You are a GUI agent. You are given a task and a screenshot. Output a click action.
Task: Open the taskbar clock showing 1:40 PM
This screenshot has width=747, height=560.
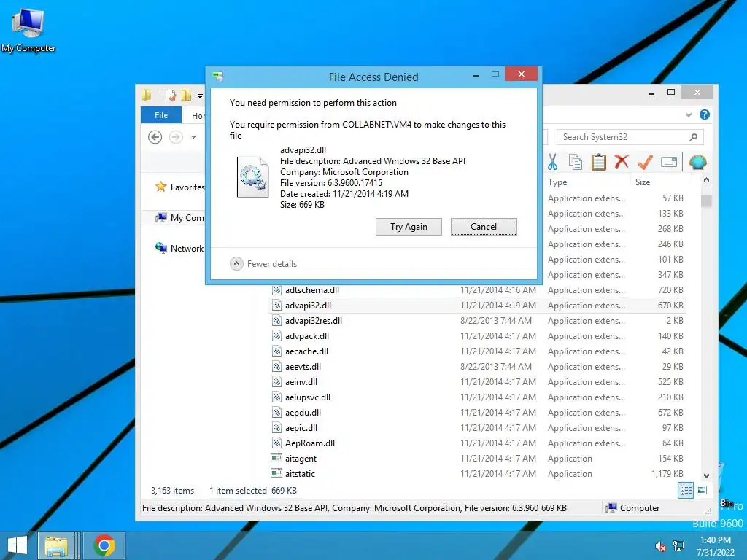click(716, 546)
